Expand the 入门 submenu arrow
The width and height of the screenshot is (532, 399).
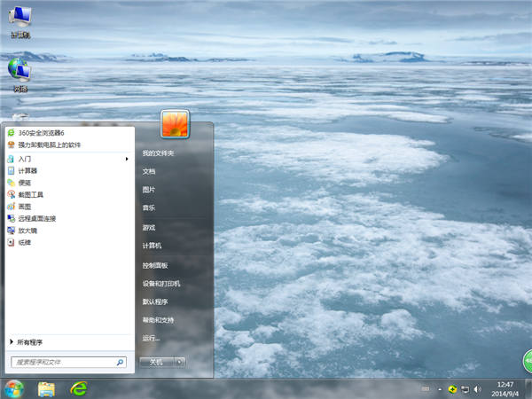[127, 158]
